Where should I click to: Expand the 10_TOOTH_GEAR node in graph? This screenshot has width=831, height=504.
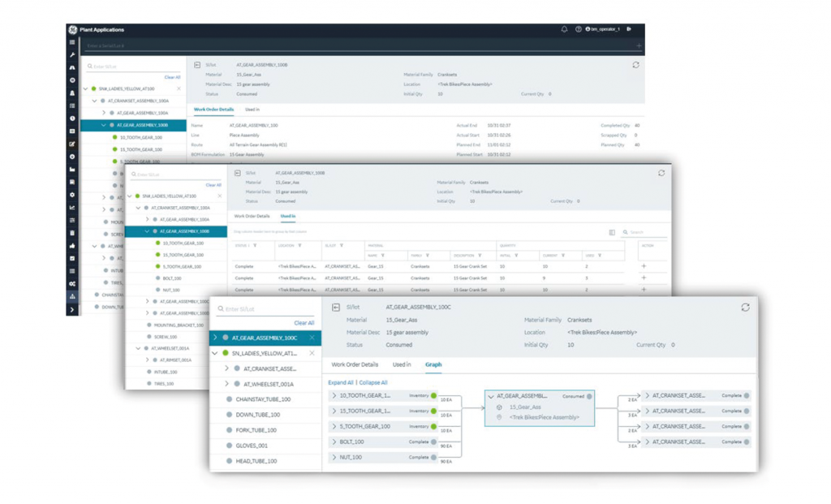(334, 395)
